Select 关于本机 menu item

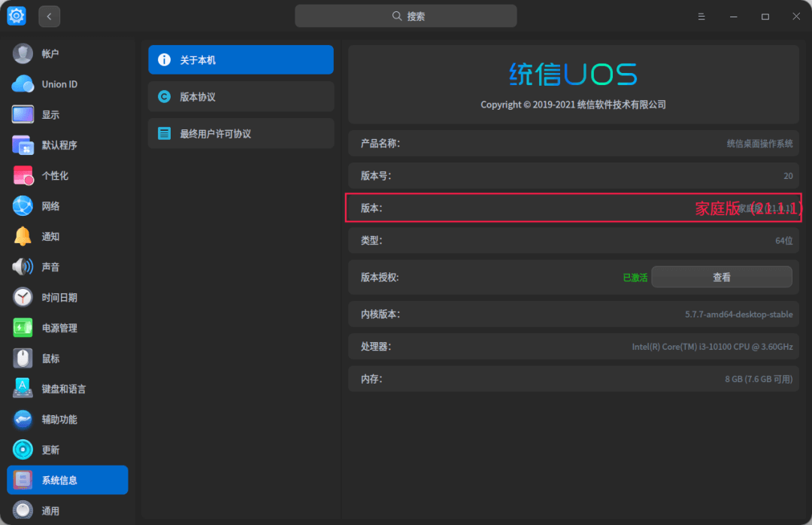coord(241,59)
